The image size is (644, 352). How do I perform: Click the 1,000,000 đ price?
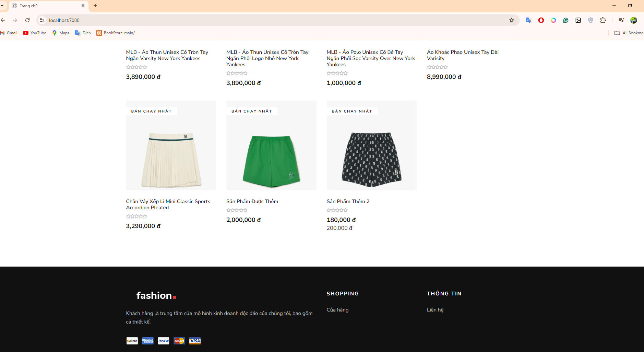point(344,83)
